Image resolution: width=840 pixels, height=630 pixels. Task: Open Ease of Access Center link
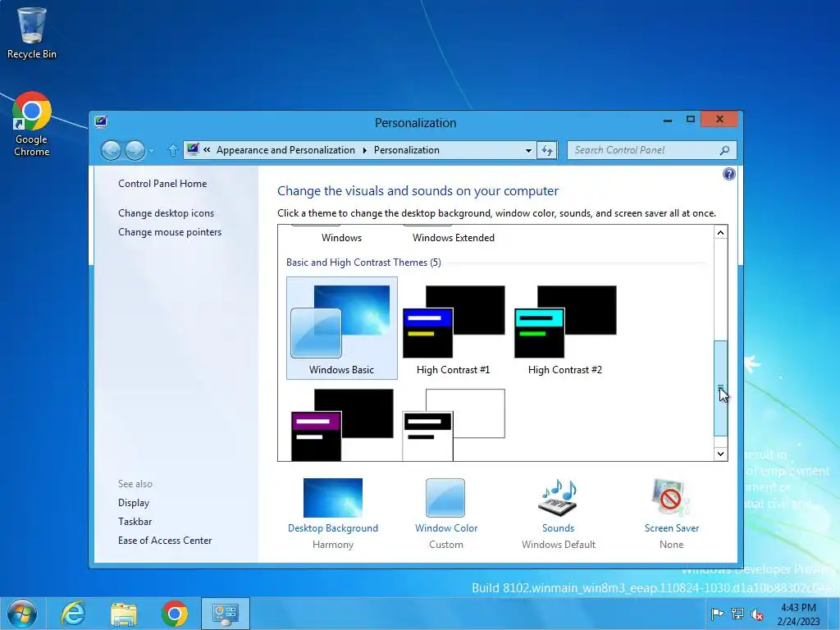coord(165,541)
